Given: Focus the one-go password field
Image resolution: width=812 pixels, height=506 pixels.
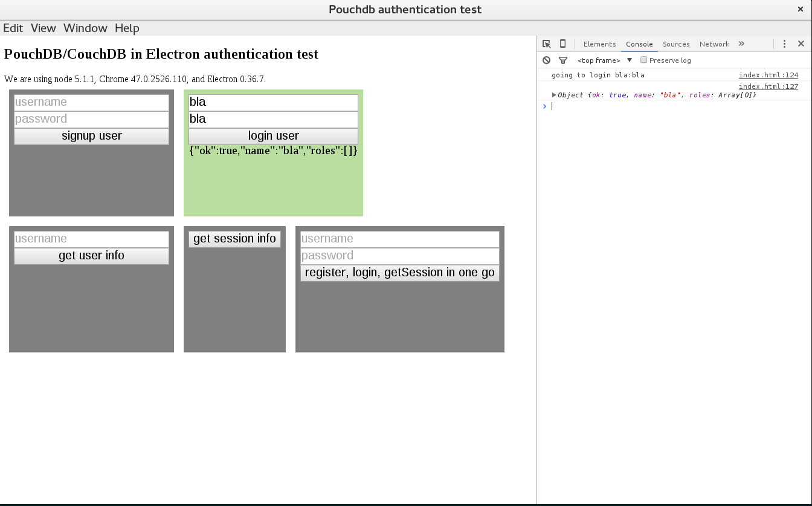Looking at the screenshot, I should click(400, 256).
